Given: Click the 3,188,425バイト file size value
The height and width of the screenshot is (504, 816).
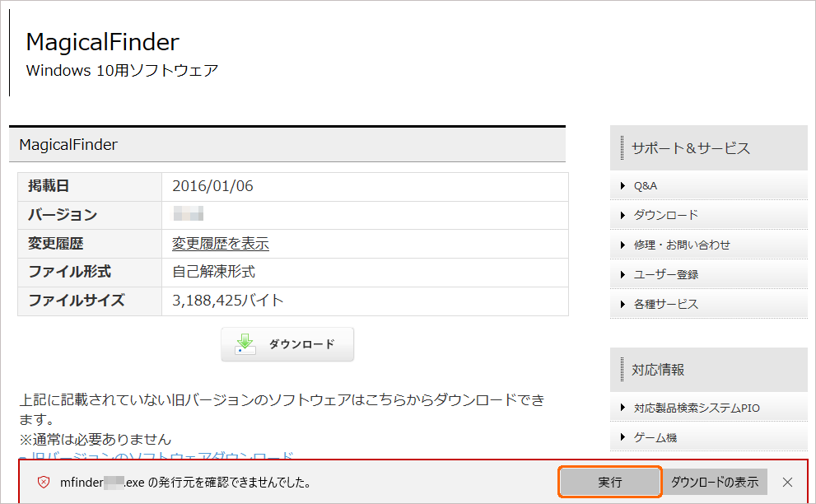Looking at the screenshot, I should point(228,301).
